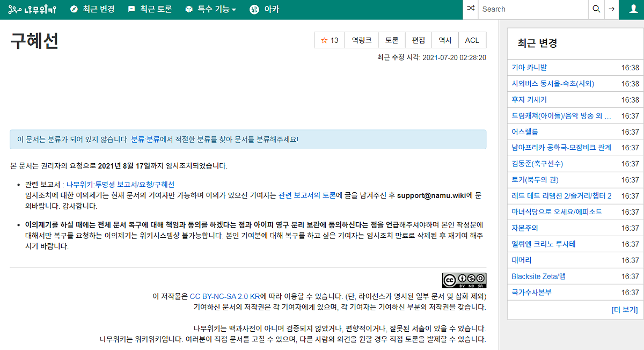Open 최근 변경 in the top navigation

tap(92, 9)
